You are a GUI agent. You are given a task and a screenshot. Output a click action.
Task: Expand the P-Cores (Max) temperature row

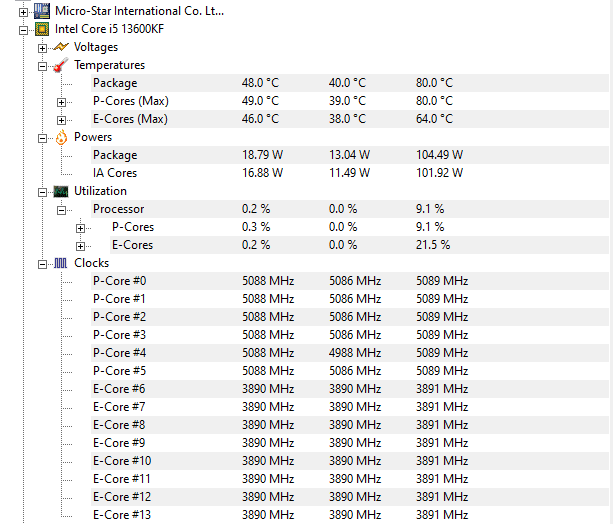(61, 102)
